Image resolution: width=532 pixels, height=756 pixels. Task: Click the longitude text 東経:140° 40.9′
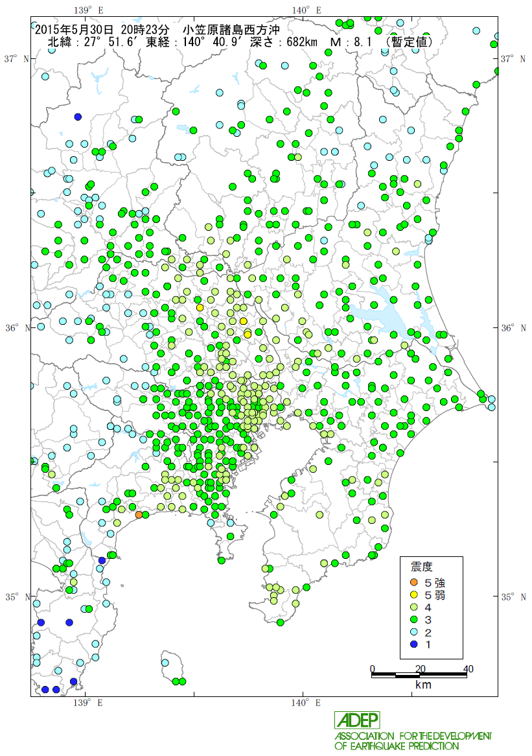click(x=195, y=42)
